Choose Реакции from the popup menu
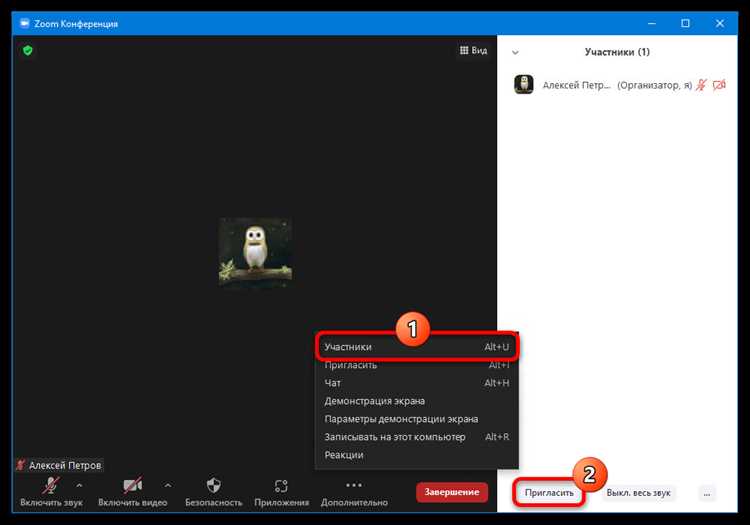750x525 pixels. [417, 455]
